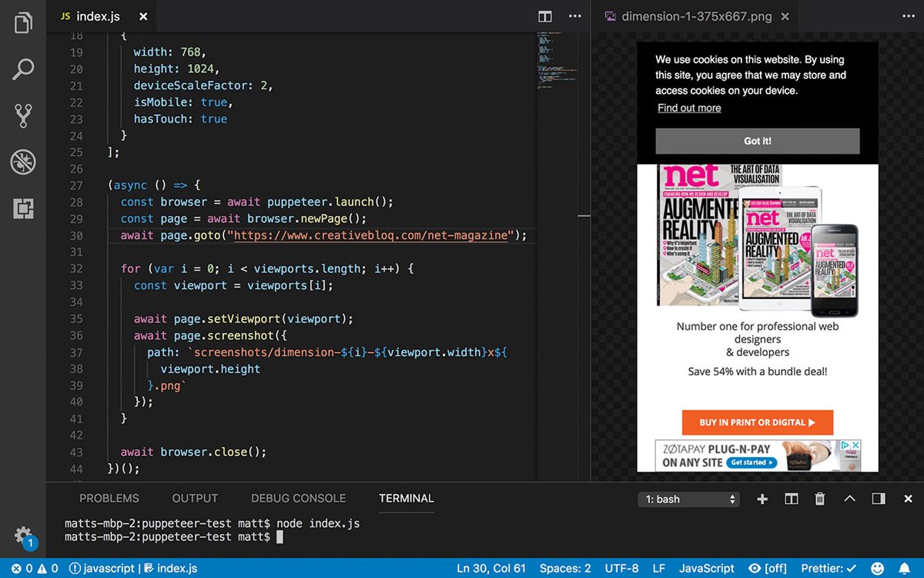Open the Search sidebar icon

[23, 69]
